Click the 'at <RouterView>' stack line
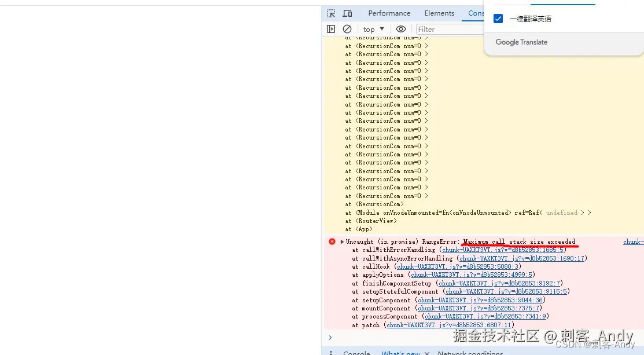Screen dimensions: 644x355 371,221
